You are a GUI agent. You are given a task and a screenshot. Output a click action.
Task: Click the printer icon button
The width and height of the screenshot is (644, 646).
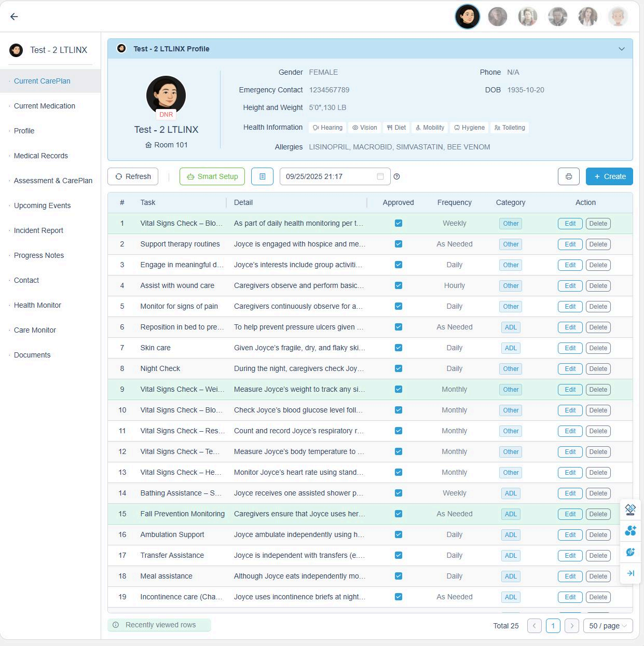pyautogui.click(x=569, y=176)
